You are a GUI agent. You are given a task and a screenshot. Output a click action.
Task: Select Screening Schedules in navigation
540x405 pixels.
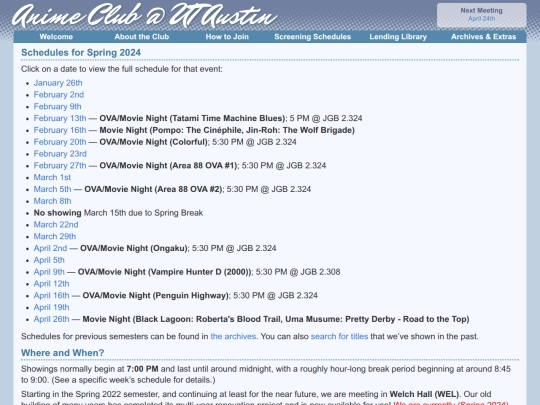tap(312, 37)
